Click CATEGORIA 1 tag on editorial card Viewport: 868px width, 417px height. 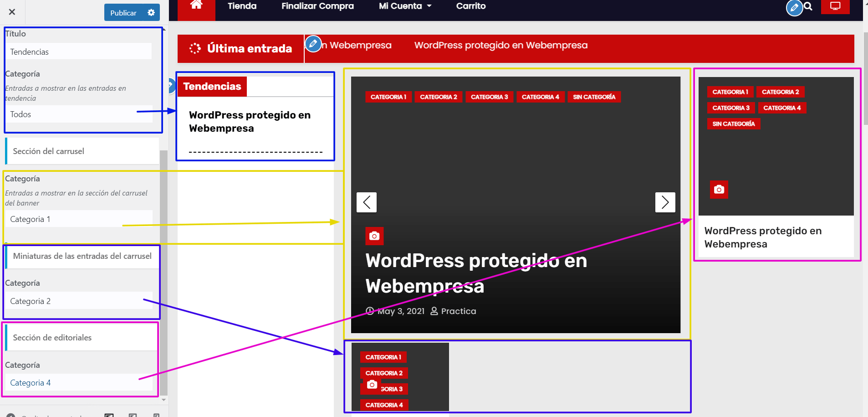(x=730, y=92)
